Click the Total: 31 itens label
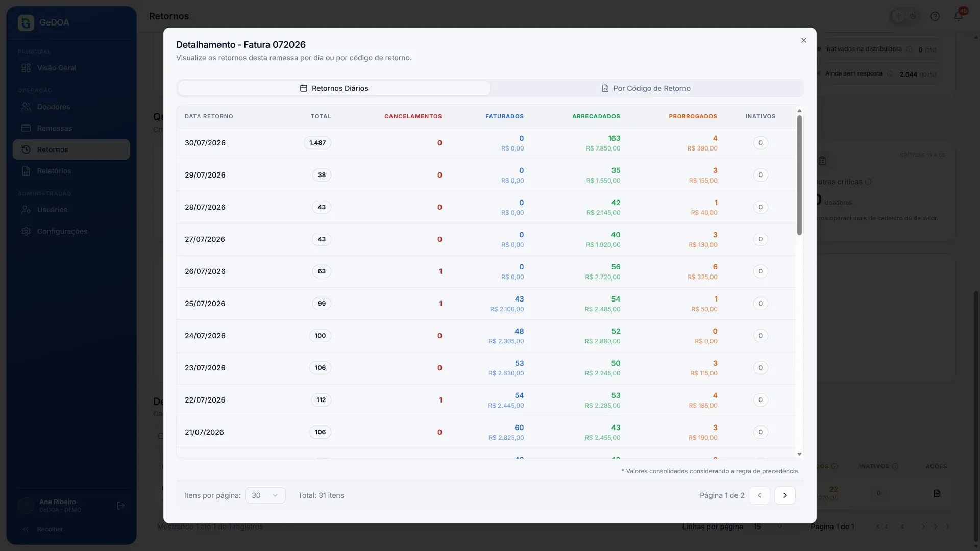This screenshot has height=551, width=980. tap(321, 495)
